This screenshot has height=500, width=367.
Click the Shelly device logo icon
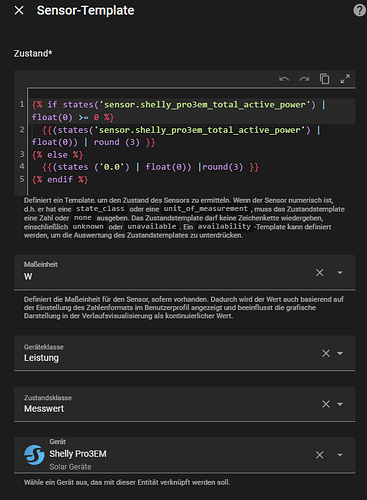[x=34, y=455]
